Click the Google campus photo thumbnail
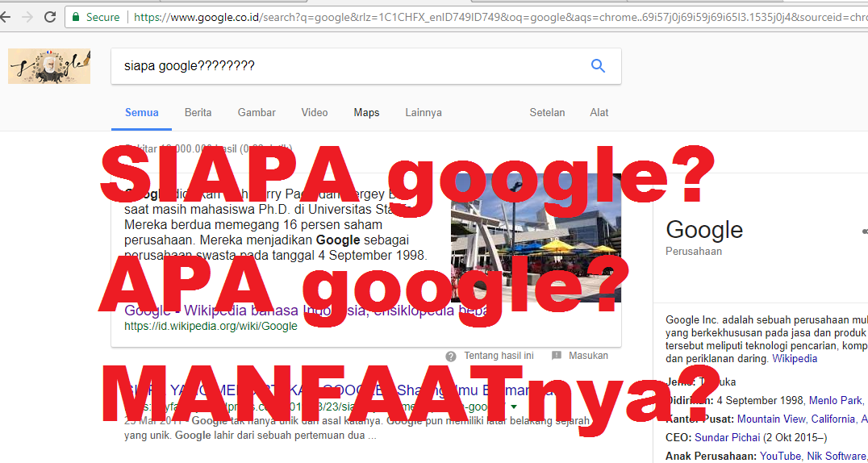Screen dimensions: 868x463 (536, 238)
